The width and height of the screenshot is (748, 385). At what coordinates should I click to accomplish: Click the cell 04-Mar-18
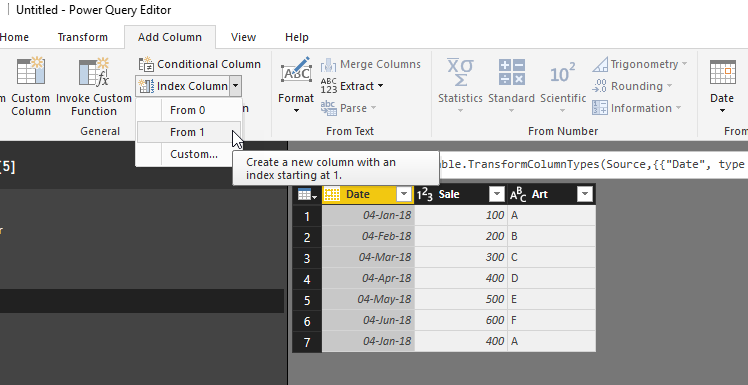pyautogui.click(x=368, y=258)
